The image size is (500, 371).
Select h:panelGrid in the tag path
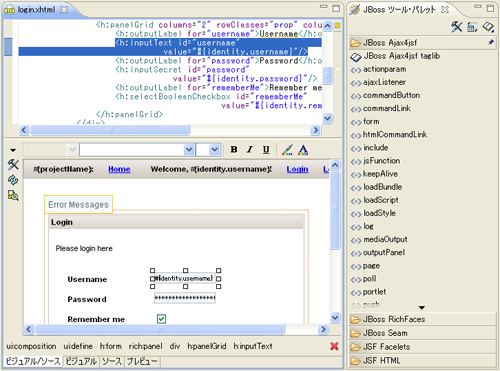(x=207, y=346)
